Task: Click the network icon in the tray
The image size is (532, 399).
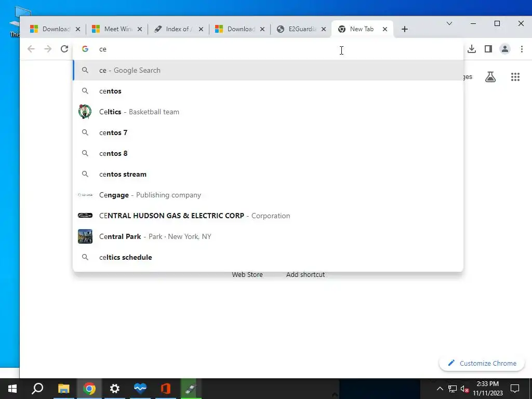Action: click(453, 389)
